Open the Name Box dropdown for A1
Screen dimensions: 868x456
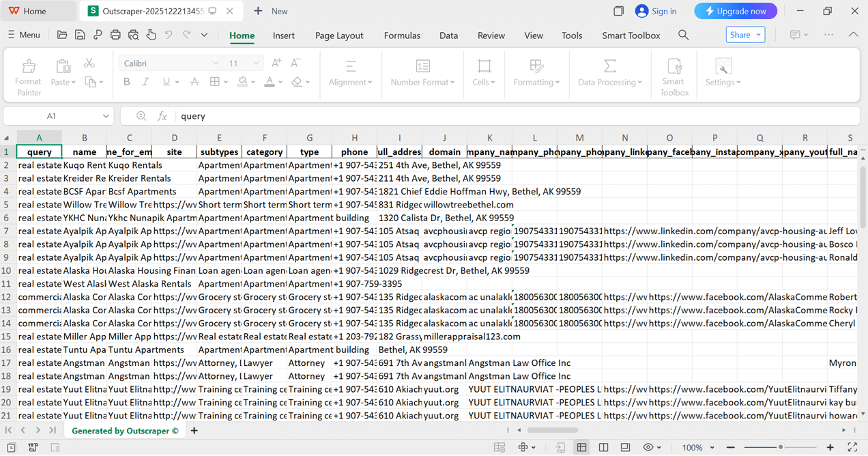click(106, 116)
